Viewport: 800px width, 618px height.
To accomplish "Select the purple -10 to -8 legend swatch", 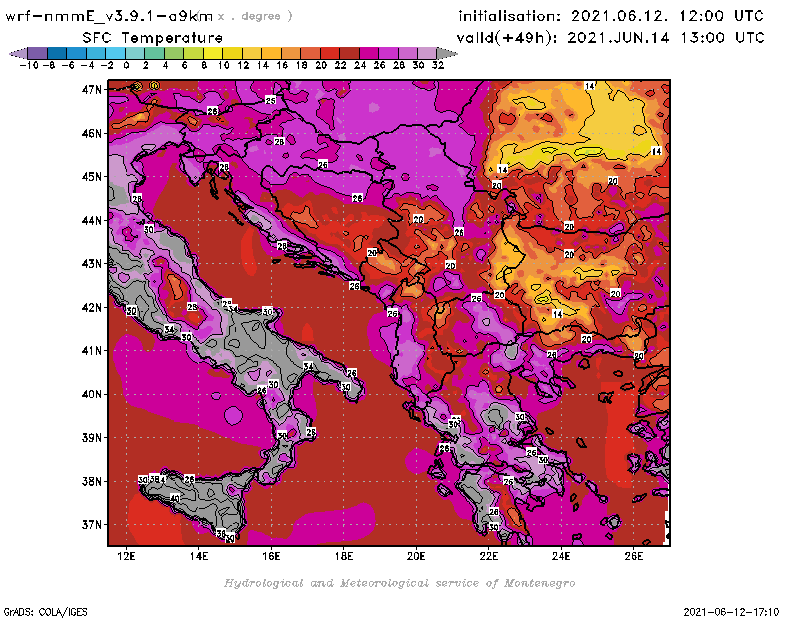I will pyautogui.click(x=37, y=53).
